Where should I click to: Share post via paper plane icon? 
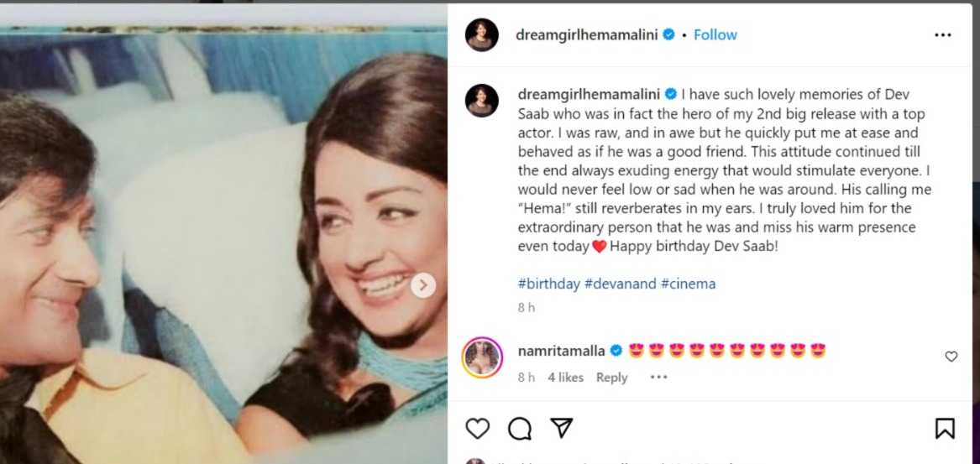[561, 429]
